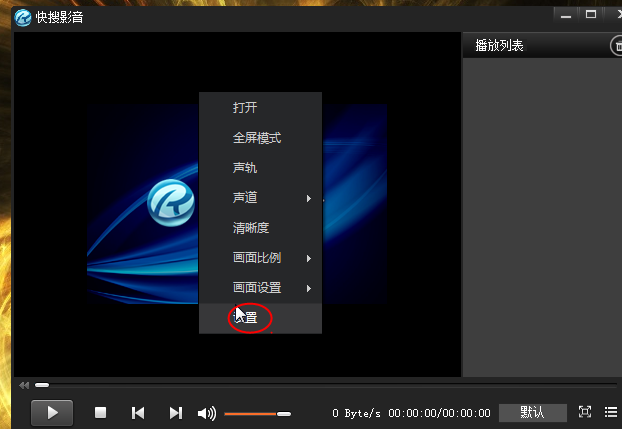Click the 快搜影音 logo in title bar
This screenshot has width=622, height=429.
click(x=23, y=17)
